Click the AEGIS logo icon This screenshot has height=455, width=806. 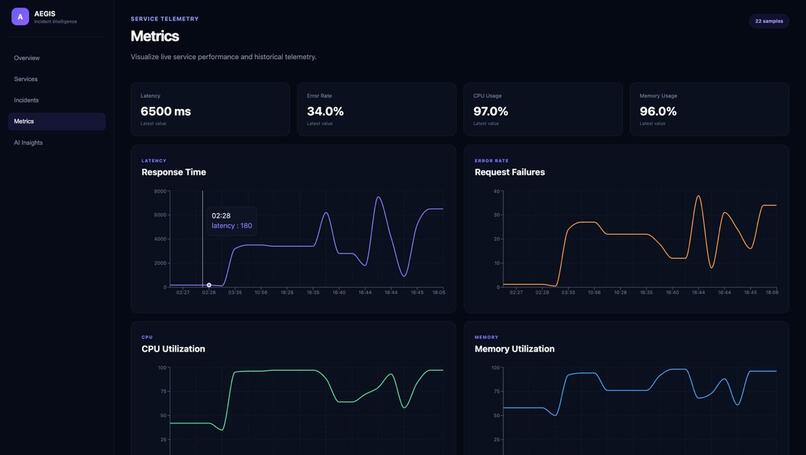pyautogui.click(x=20, y=16)
